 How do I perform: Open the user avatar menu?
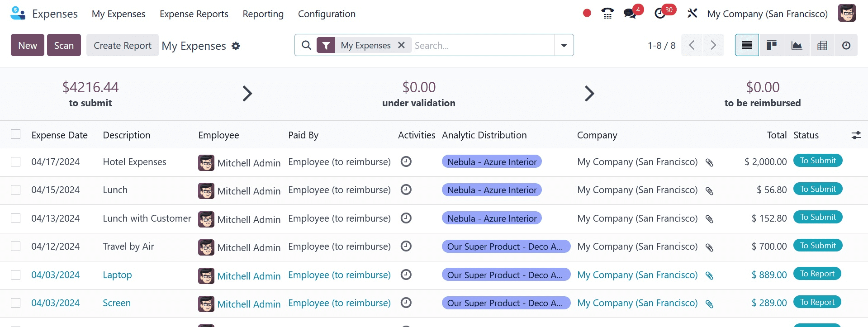tap(847, 13)
